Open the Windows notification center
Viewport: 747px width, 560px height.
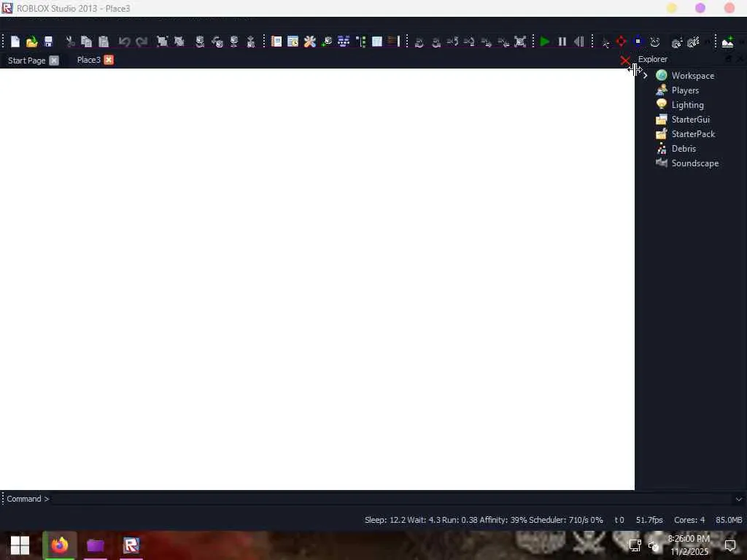pyautogui.click(x=729, y=545)
